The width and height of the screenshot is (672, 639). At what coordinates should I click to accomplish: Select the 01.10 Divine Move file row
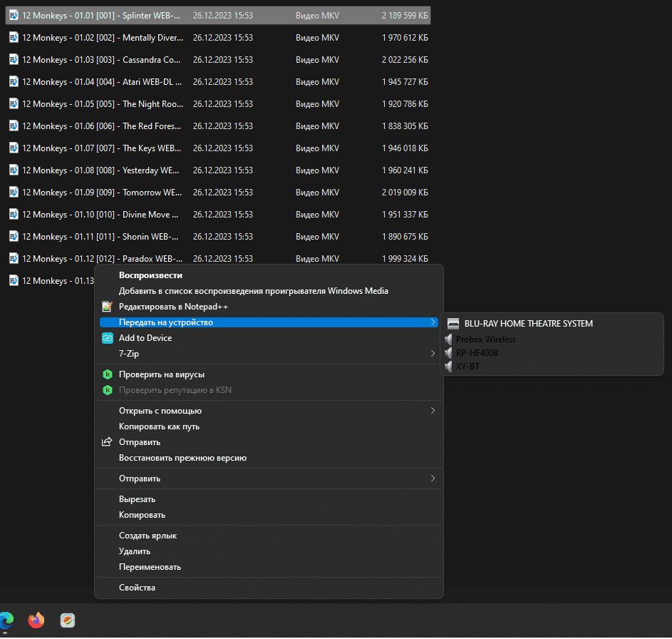100,215
